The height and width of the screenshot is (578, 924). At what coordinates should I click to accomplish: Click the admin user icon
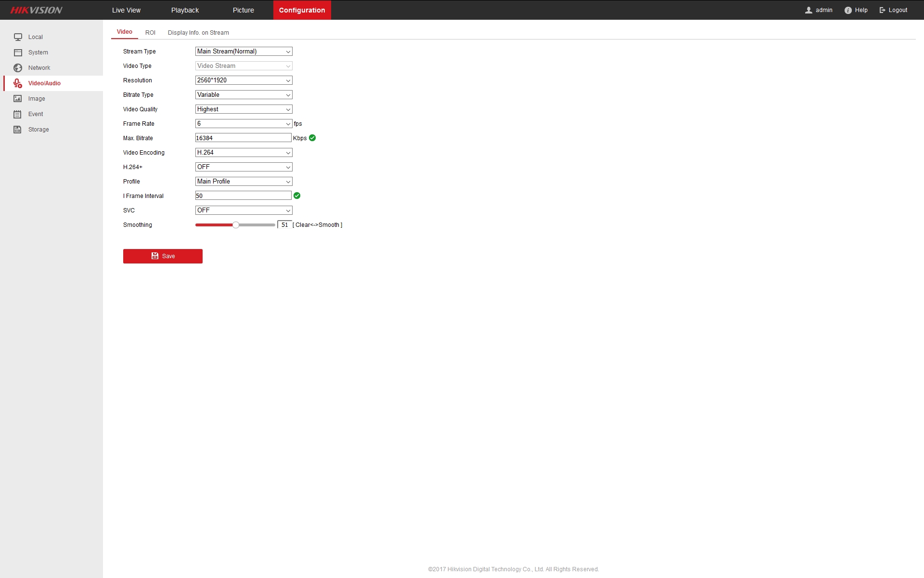pos(808,10)
